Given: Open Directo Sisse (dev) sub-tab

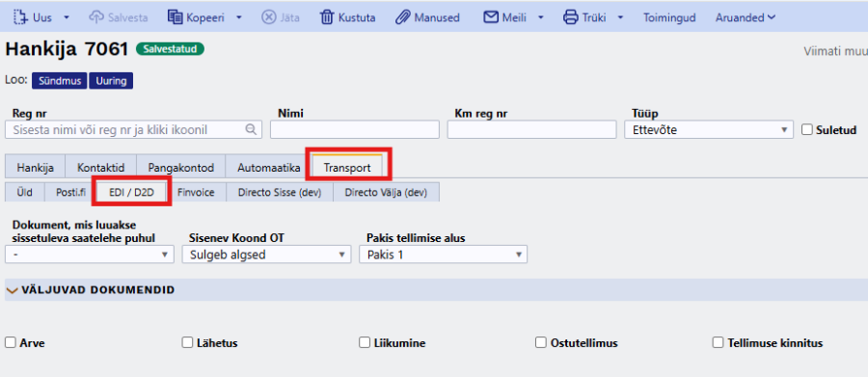Looking at the screenshot, I should [279, 192].
